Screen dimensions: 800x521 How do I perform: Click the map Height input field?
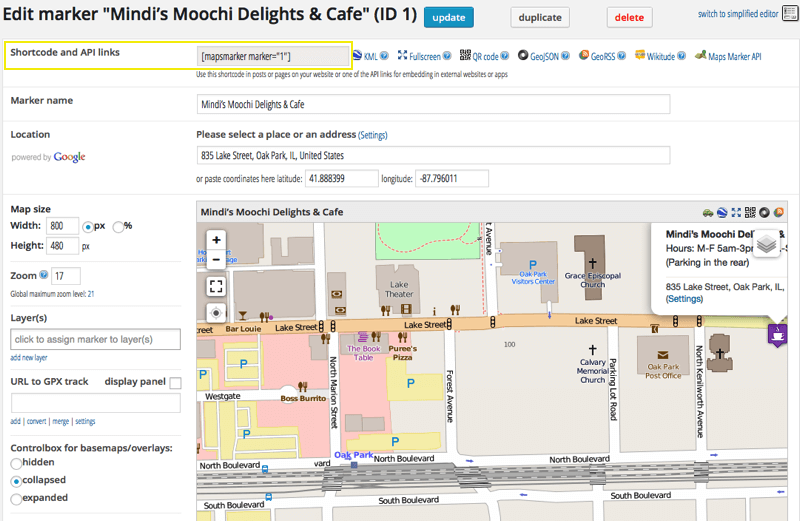click(x=62, y=246)
